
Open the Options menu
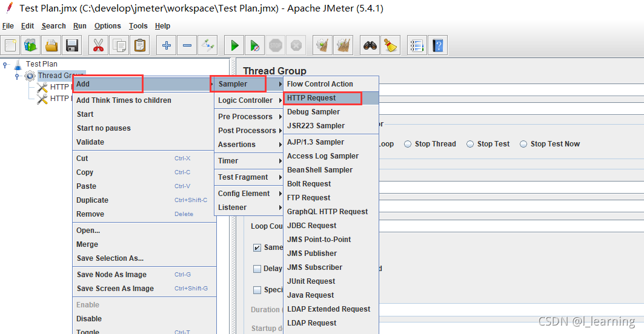point(108,26)
